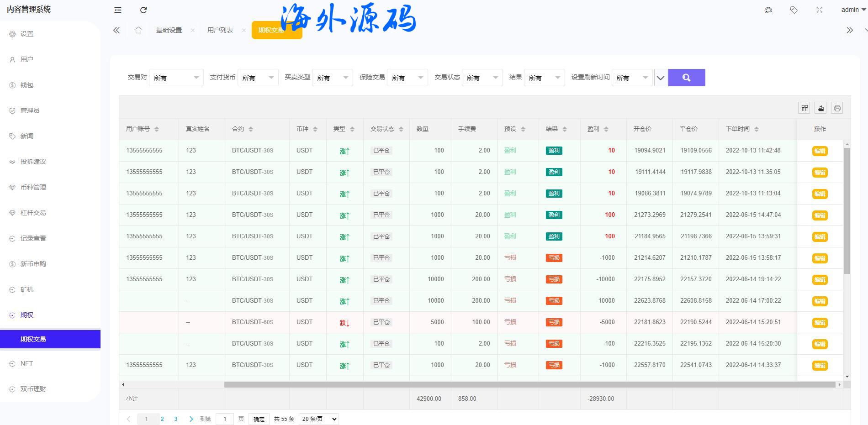
Task: Open the 20 条/页 page size dropdown
Action: tap(318, 419)
